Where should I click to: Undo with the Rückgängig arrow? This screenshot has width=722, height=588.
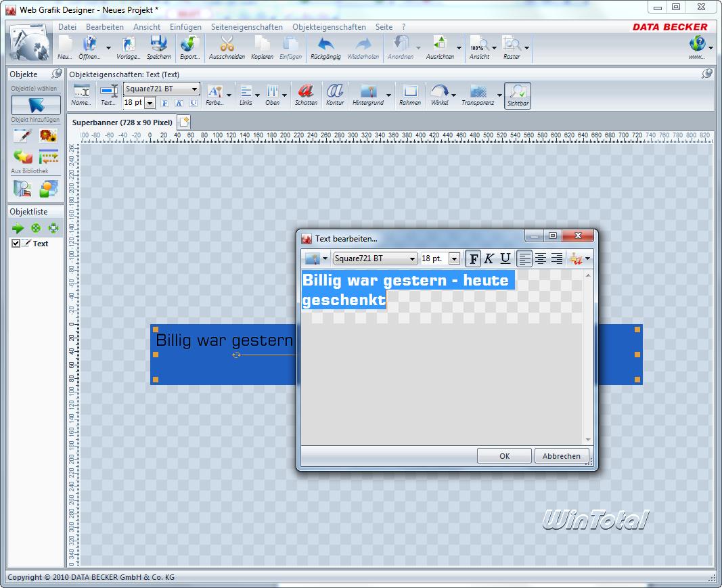point(325,45)
